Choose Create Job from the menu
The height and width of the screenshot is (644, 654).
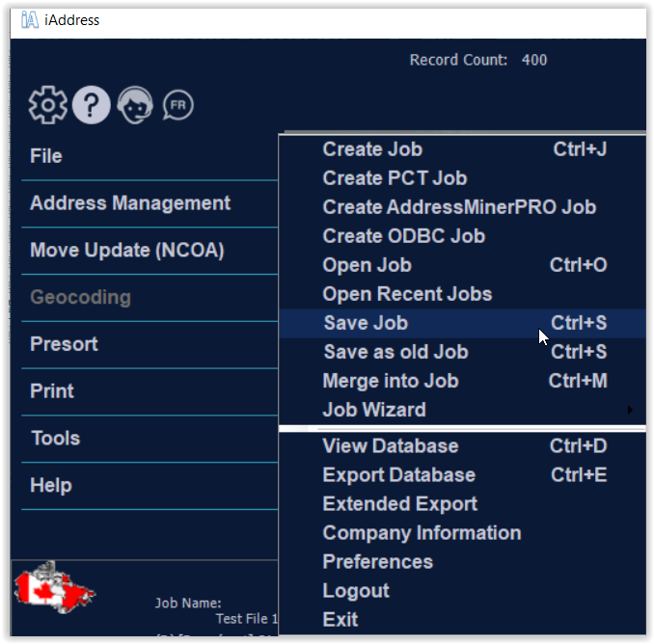(x=462, y=149)
